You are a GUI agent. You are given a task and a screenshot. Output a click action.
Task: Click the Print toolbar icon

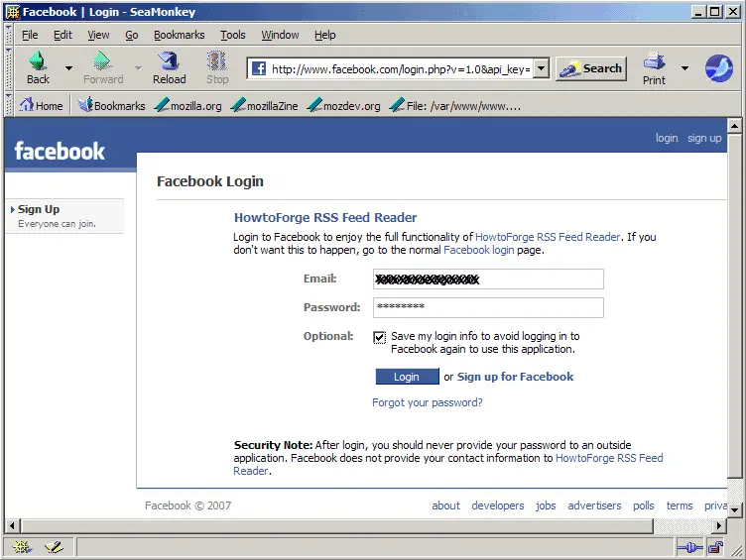click(654, 61)
